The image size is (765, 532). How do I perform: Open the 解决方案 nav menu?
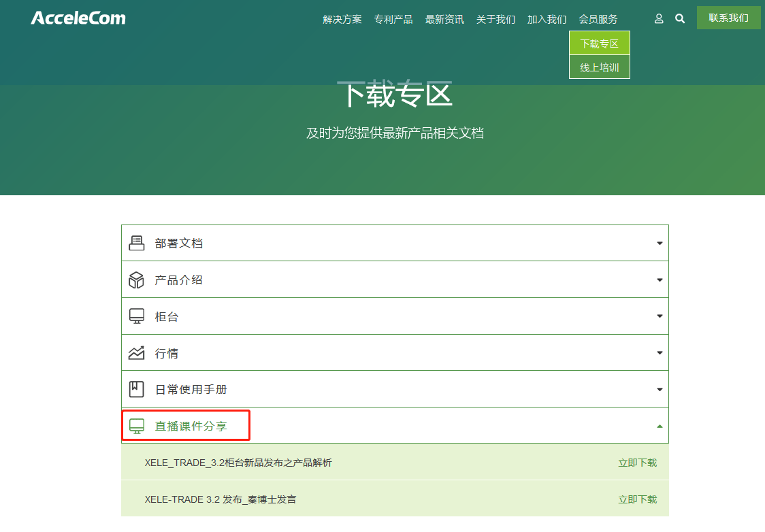(342, 20)
